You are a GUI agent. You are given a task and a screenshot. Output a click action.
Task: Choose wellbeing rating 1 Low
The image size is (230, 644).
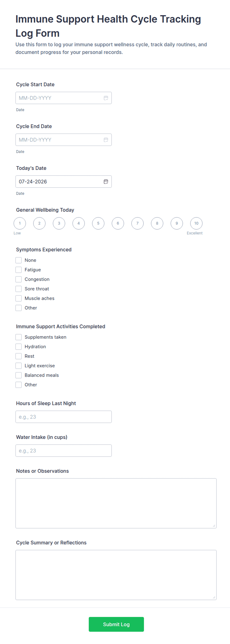click(20, 223)
